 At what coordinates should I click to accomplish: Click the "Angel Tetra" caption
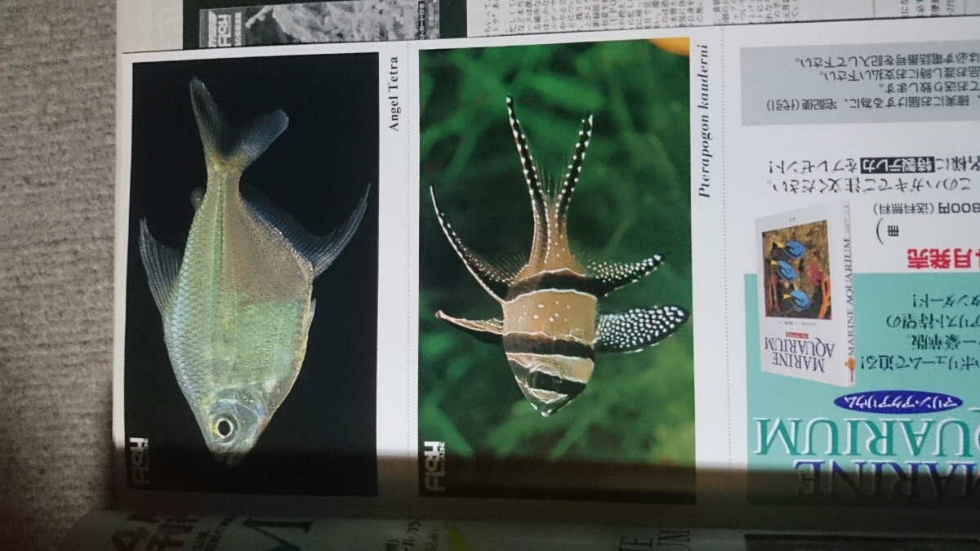[x=394, y=94]
